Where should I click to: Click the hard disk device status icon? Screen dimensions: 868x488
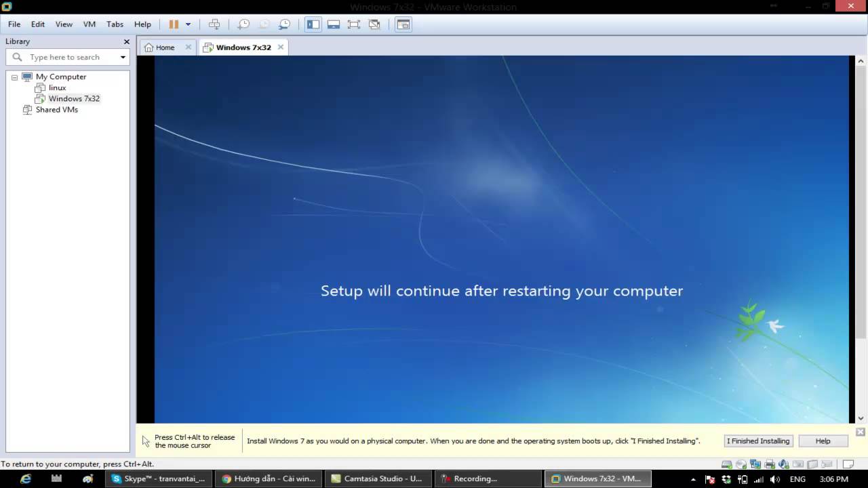coord(726,464)
